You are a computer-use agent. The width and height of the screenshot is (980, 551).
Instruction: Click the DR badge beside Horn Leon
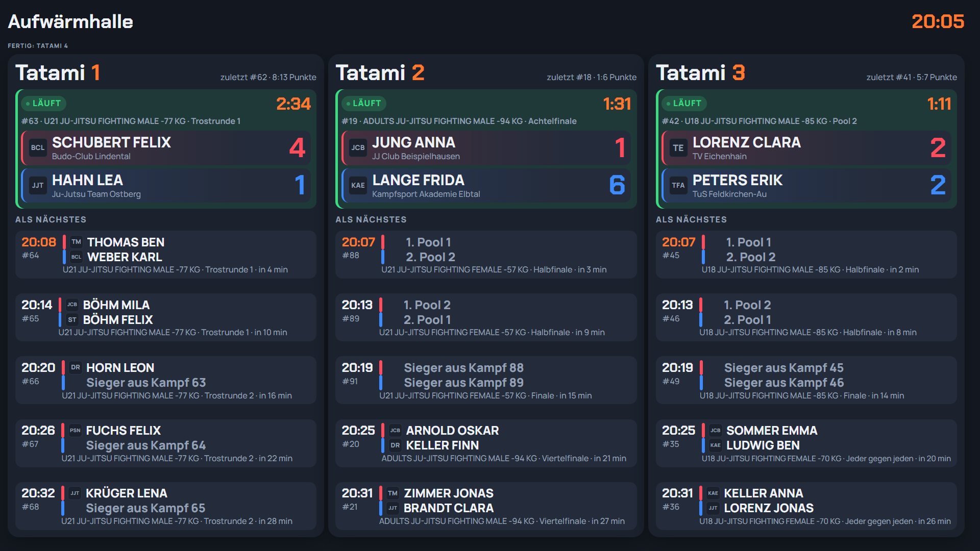tap(76, 367)
